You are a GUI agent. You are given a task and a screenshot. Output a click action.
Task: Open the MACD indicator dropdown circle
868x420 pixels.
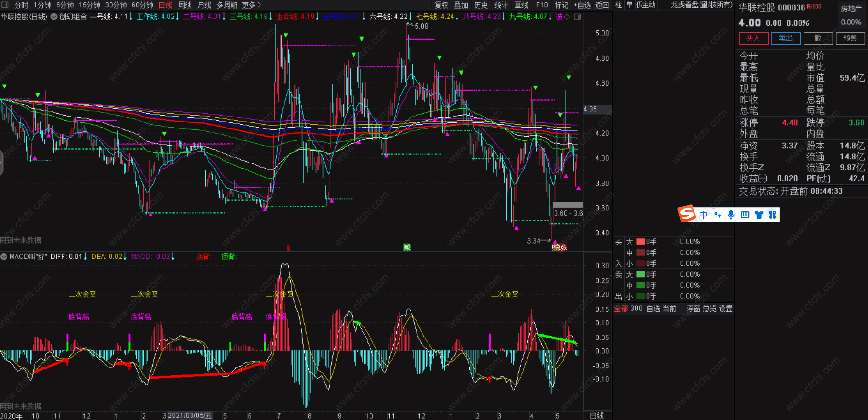(x=4, y=257)
